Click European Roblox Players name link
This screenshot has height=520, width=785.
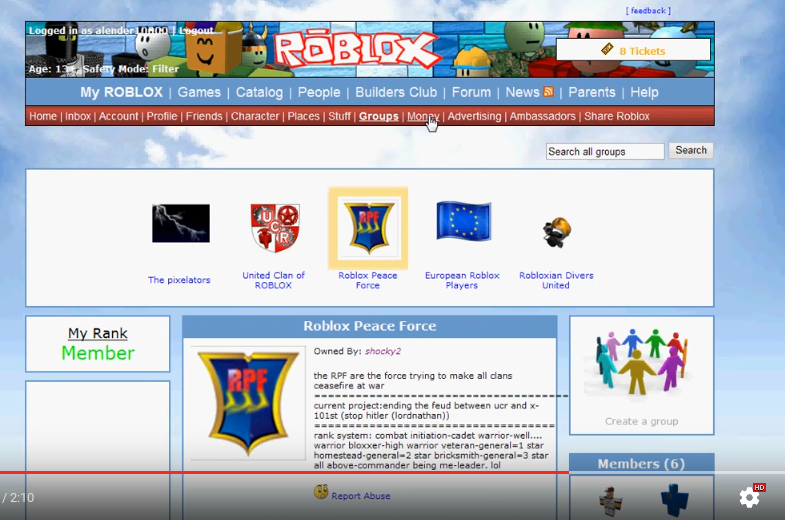462,280
